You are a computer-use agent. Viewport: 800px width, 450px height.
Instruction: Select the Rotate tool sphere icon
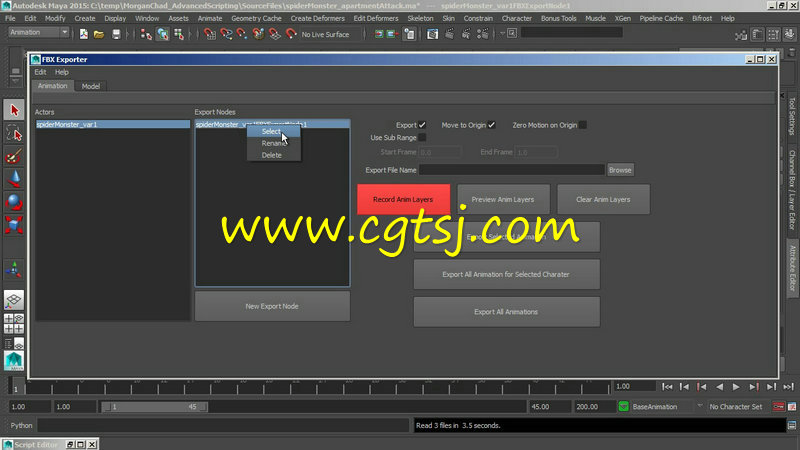[x=14, y=202]
